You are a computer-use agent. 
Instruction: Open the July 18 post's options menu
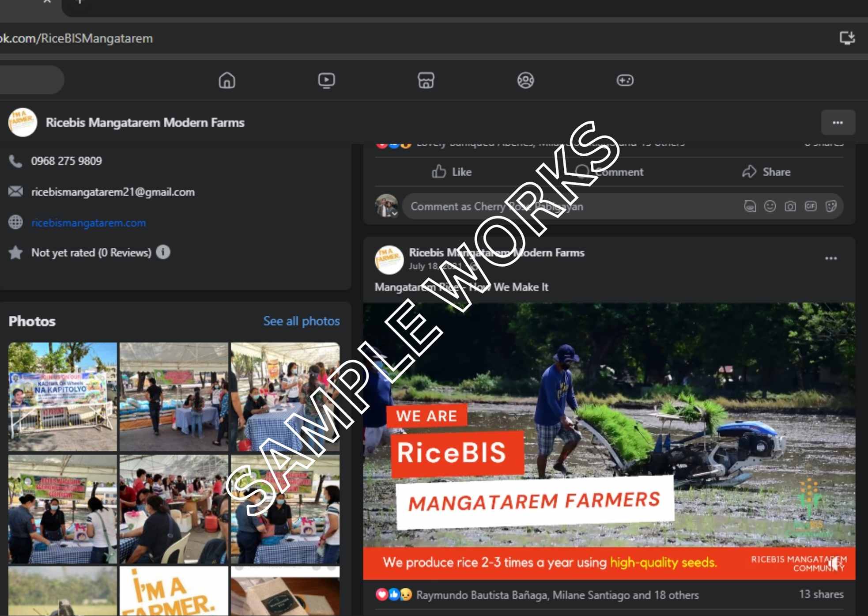click(x=831, y=258)
